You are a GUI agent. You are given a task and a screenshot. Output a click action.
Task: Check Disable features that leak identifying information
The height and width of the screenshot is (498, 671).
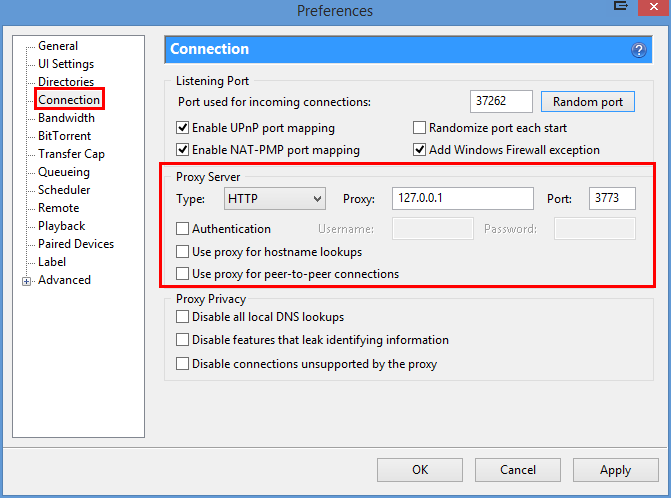point(182,340)
